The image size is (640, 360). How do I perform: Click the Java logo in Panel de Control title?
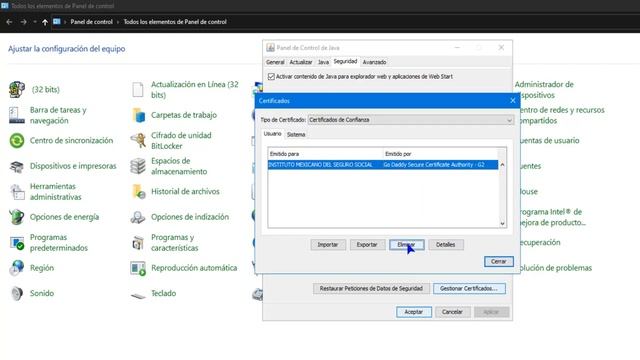coord(270,48)
